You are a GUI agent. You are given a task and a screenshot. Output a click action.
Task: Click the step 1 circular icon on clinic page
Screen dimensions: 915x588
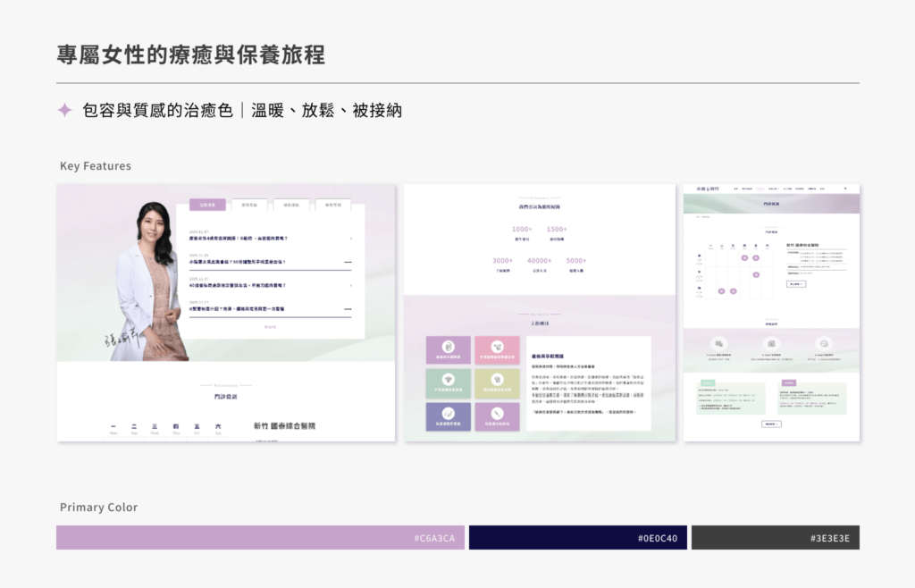[718, 343]
